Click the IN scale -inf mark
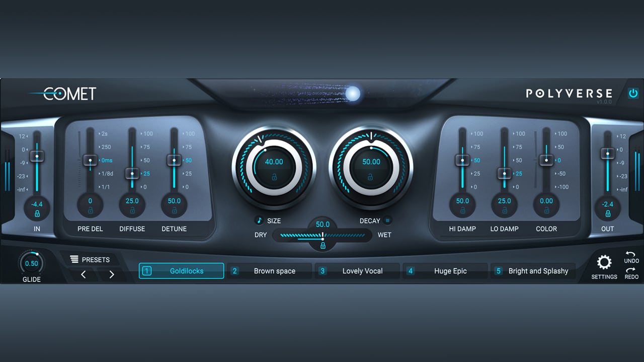The width and height of the screenshot is (644, 362). coord(22,189)
